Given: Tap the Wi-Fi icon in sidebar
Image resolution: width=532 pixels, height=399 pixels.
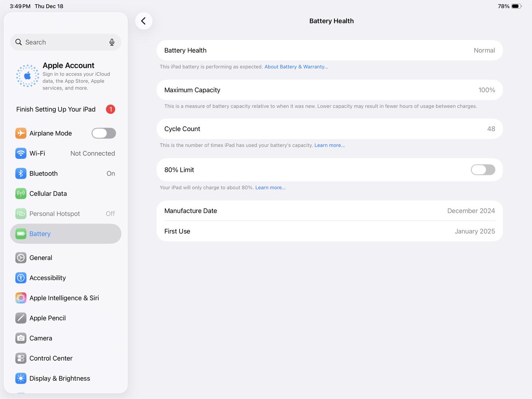Looking at the screenshot, I should coord(21,153).
